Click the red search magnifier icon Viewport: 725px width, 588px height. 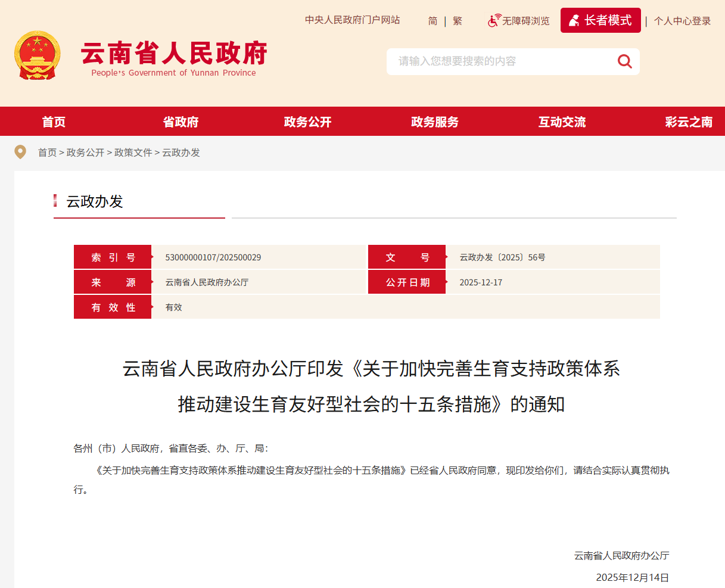click(624, 61)
